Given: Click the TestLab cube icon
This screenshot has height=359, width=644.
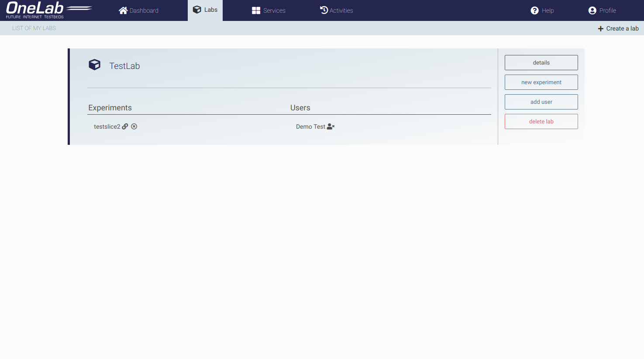Looking at the screenshot, I should point(94,65).
